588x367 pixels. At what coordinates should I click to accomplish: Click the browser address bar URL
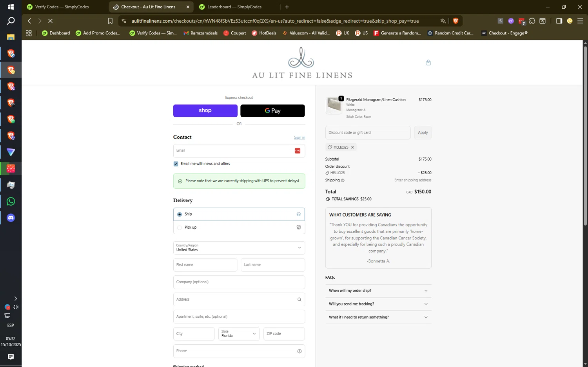click(x=275, y=21)
